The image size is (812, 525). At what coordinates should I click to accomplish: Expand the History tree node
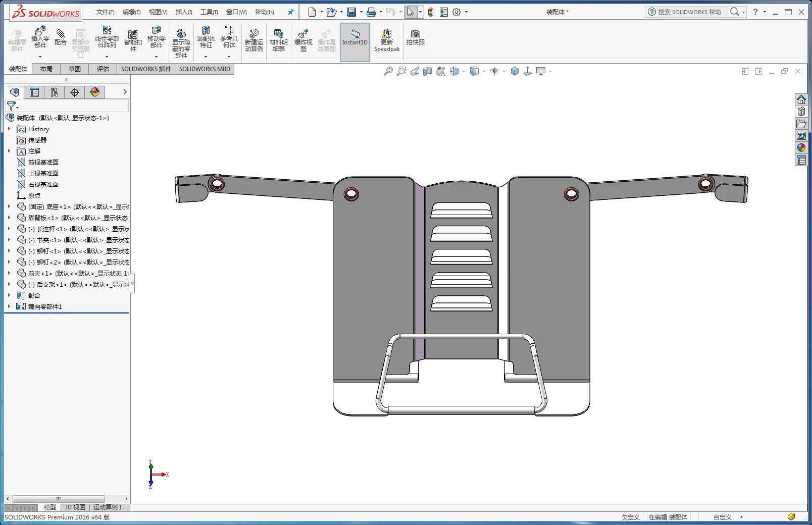point(9,129)
